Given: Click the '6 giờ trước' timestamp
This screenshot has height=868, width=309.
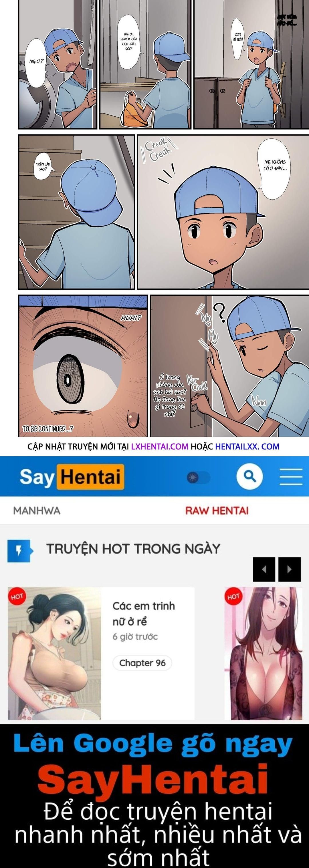Looking at the screenshot, I should 135,637.
